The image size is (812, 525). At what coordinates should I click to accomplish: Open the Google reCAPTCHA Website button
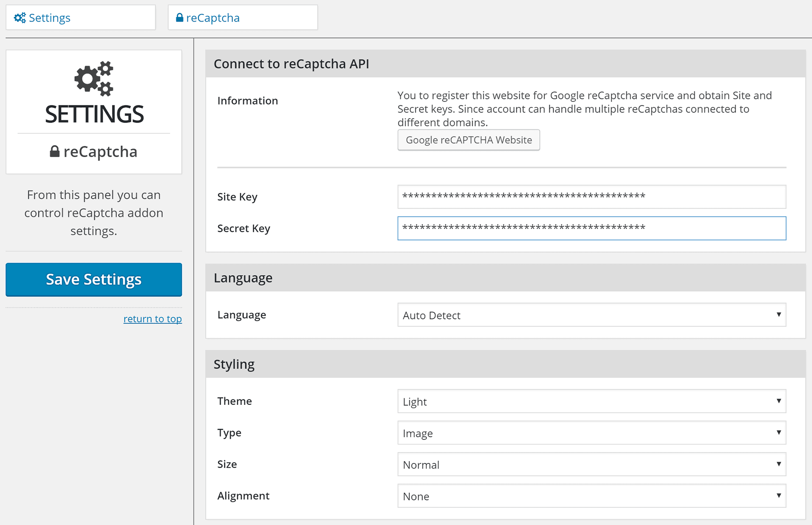469,140
